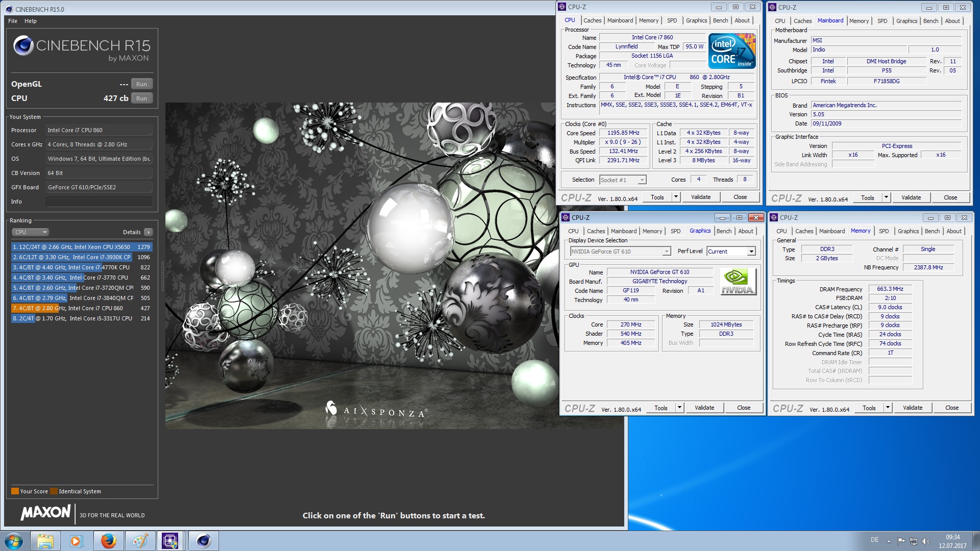Click the Cinebench R15 sphere logo
The width and height of the screenshot is (980, 551).
[23, 45]
